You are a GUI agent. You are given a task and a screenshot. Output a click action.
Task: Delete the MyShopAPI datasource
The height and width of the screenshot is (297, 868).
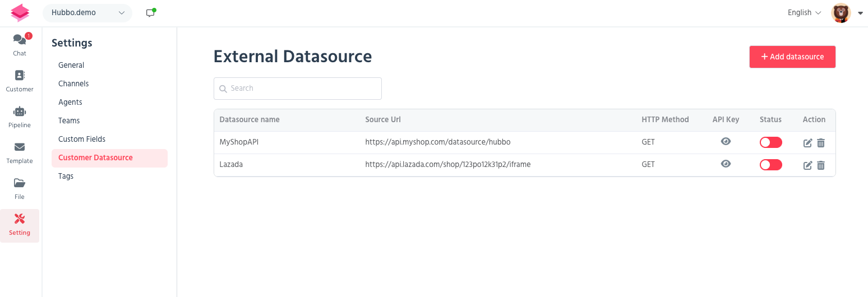tap(821, 143)
